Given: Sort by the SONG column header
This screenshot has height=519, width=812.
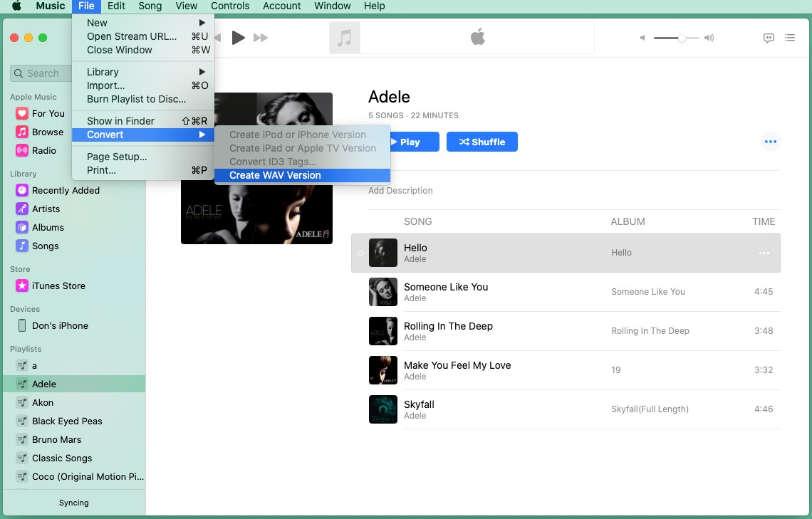Looking at the screenshot, I should pyautogui.click(x=418, y=221).
